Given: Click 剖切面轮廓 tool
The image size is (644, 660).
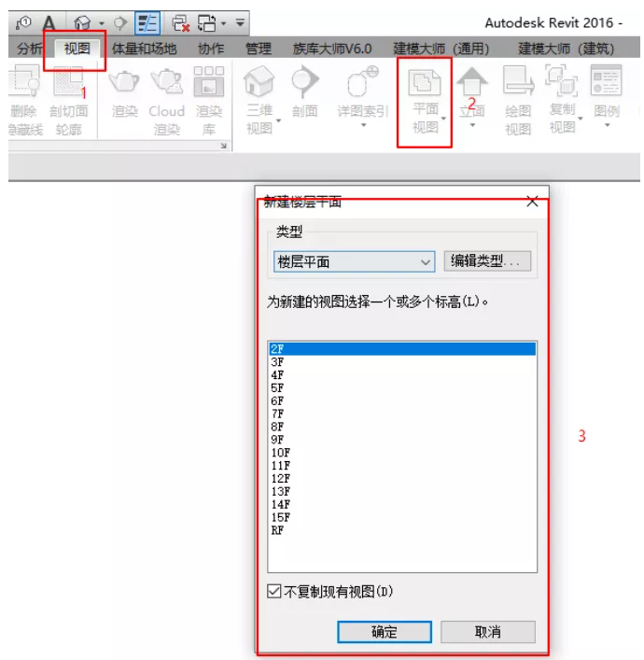Looking at the screenshot, I should 68,100.
